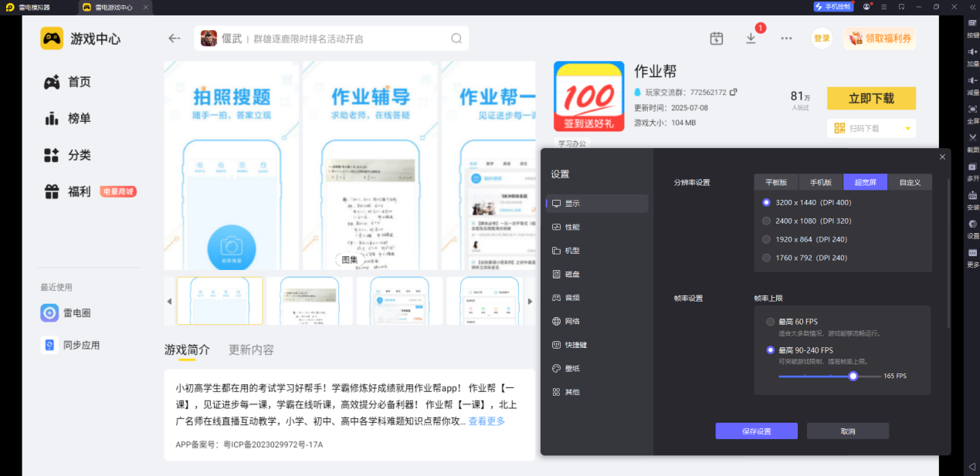Open the 性能 (performance) settings section
The height and width of the screenshot is (476, 980).
[x=571, y=227]
